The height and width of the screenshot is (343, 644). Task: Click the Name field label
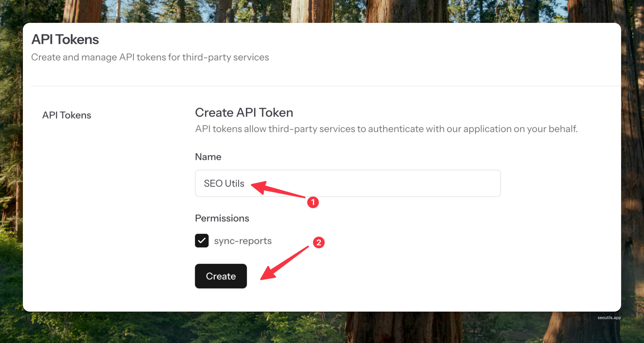(208, 157)
